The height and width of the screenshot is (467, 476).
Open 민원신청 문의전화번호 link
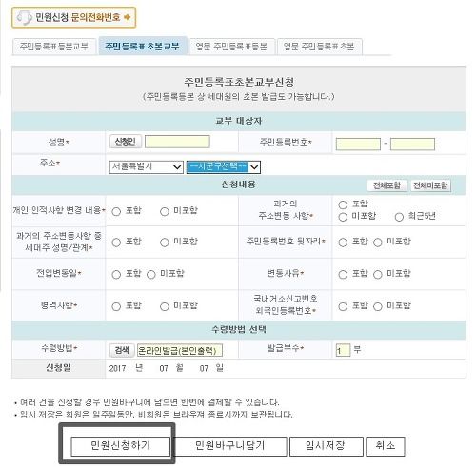click(73, 17)
